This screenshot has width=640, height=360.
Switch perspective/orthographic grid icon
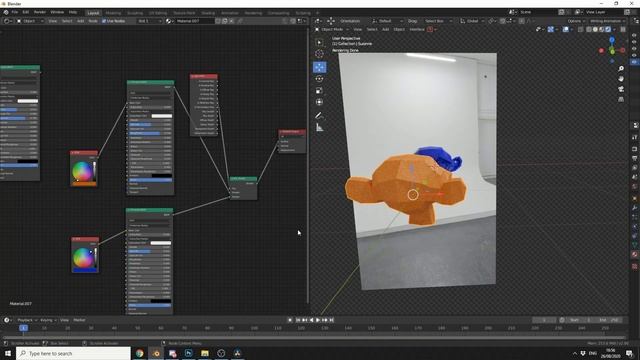pos(621,99)
